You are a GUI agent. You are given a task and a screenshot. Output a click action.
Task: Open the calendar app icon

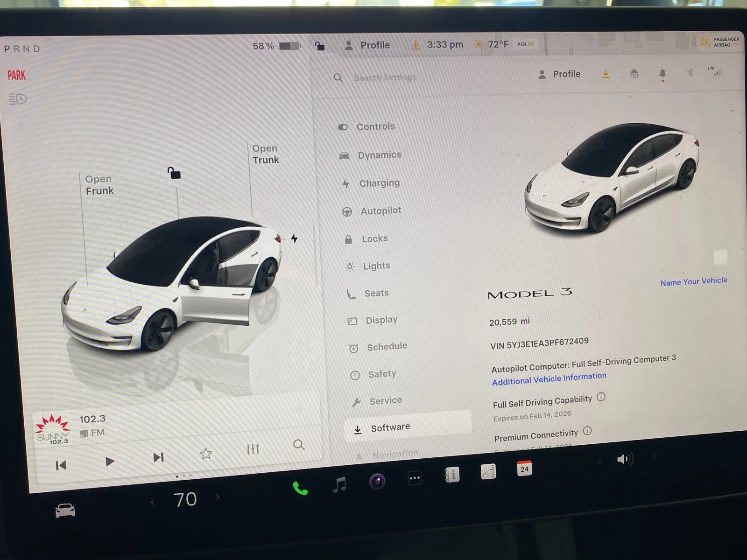[x=524, y=469]
